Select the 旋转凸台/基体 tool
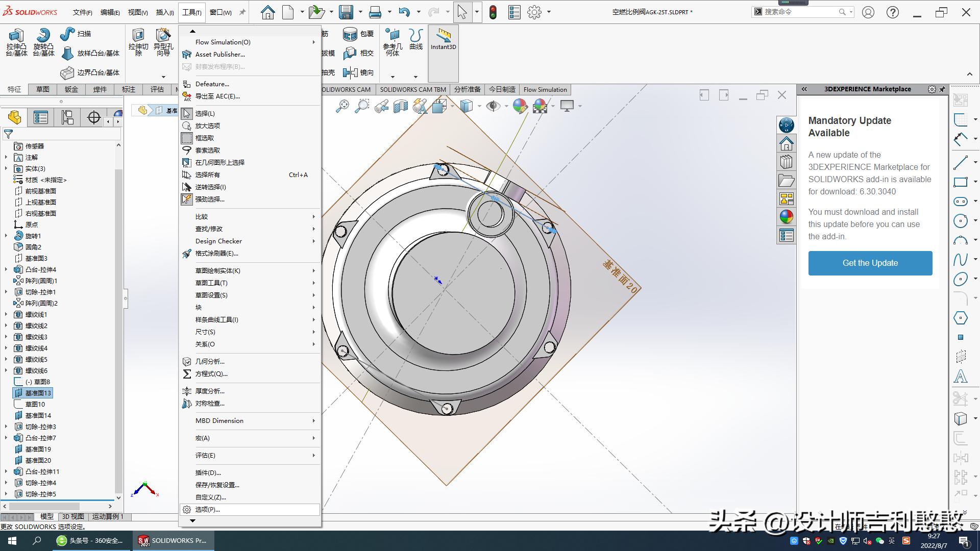Screen dimensions: 980x551 43,43
